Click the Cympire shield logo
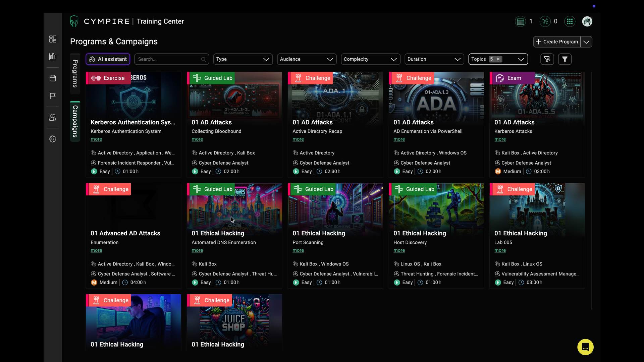Viewport: 644px width, 362px height. pyautogui.click(x=74, y=21)
